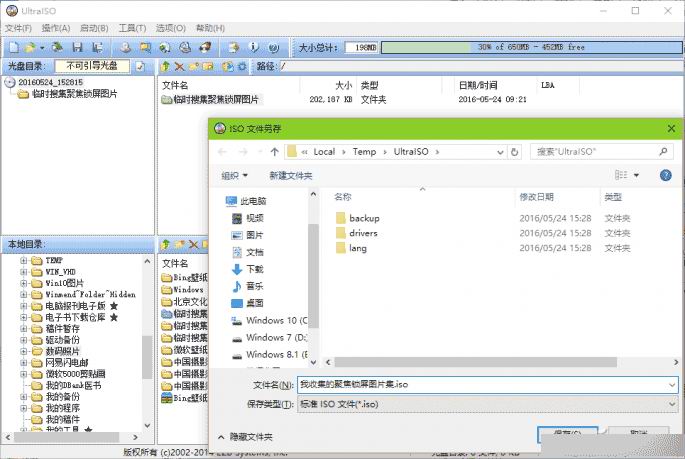Click the Save floppy disk toolbar icon
Screen dimensions: 685x459
coord(78,47)
